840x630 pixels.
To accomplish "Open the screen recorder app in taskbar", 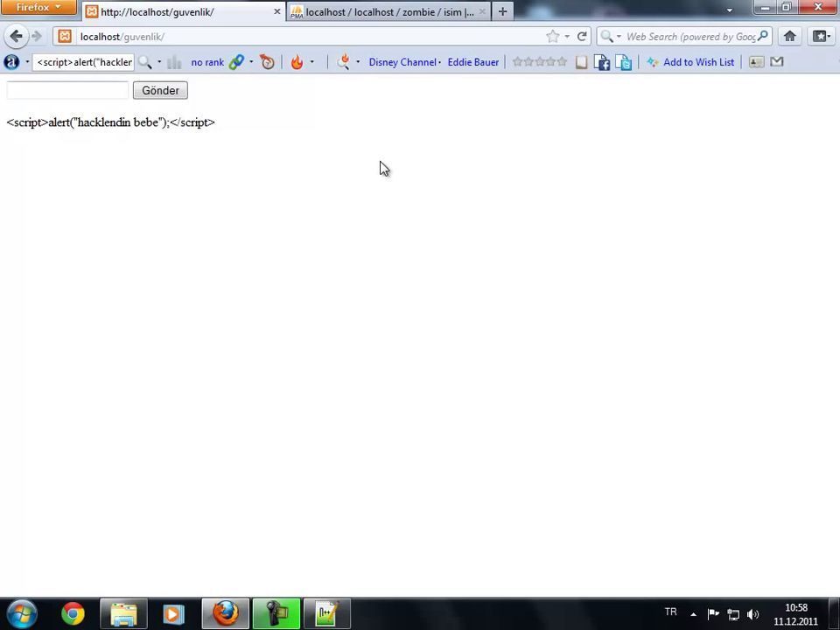I will (276, 614).
